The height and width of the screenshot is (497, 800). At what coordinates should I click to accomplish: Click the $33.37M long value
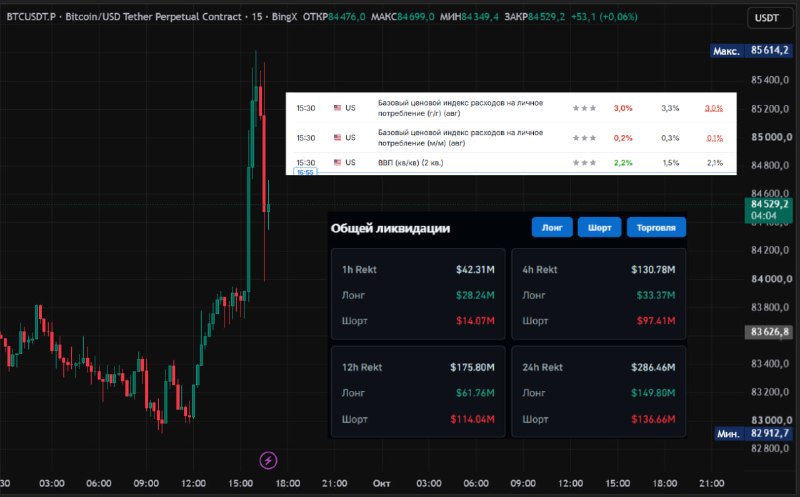click(x=656, y=295)
